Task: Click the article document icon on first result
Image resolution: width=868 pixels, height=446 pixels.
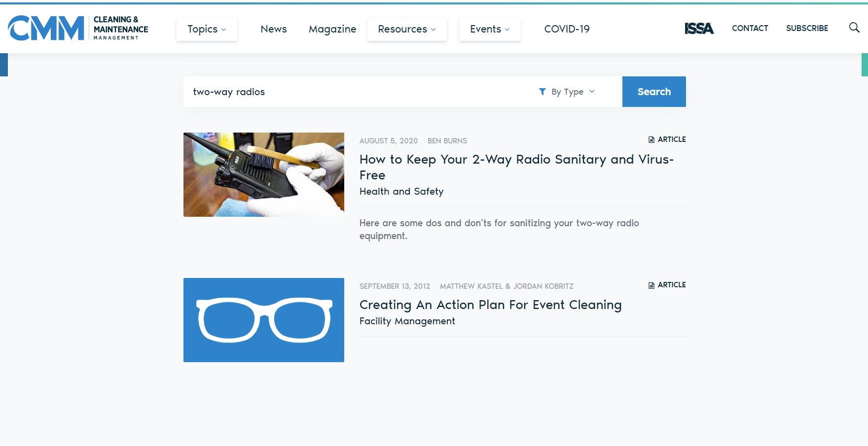Action: point(651,139)
